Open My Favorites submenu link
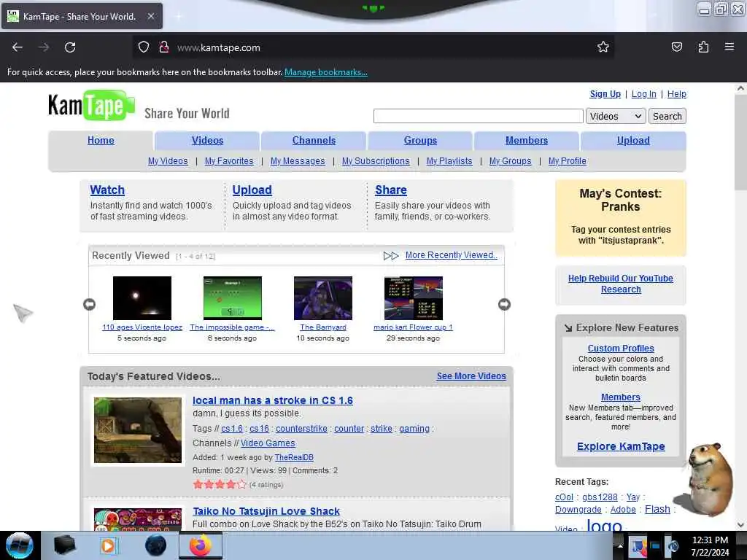 (x=229, y=161)
